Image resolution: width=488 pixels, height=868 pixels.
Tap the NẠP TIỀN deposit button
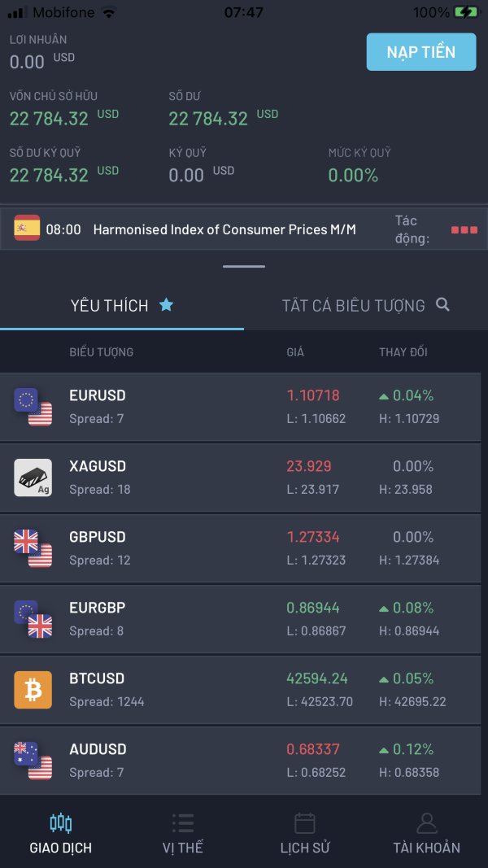(x=421, y=52)
